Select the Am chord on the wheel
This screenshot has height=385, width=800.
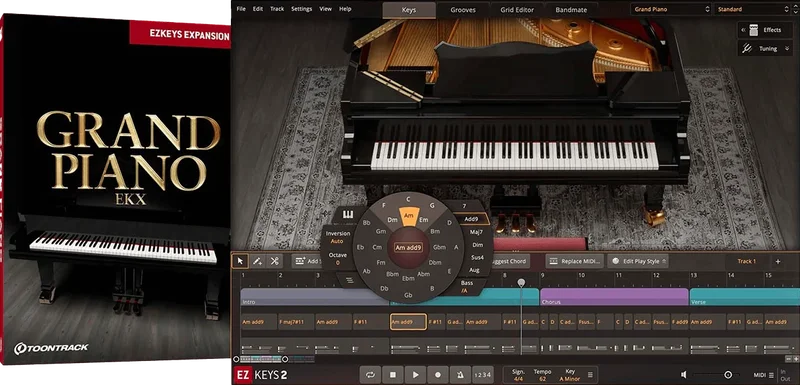[x=408, y=216]
